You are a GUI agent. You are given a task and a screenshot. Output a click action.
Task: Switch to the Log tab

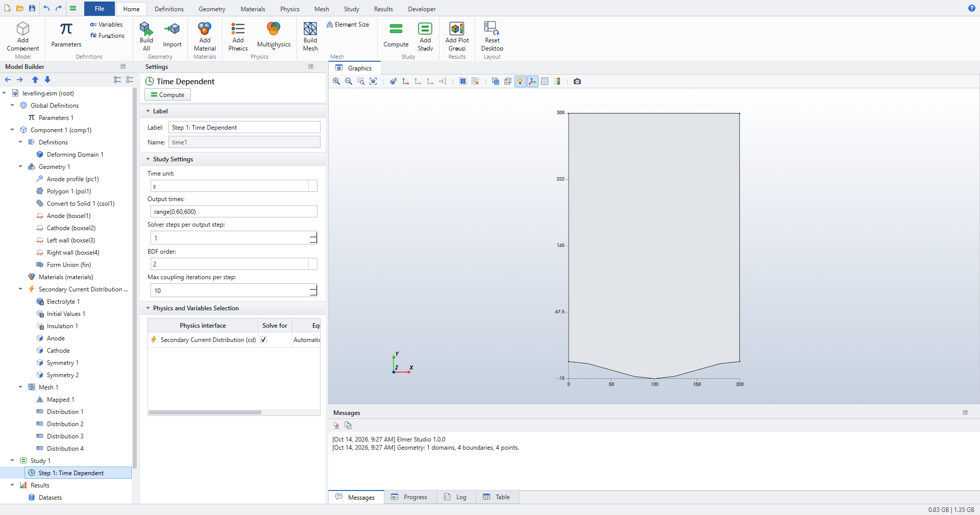[455, 497]
